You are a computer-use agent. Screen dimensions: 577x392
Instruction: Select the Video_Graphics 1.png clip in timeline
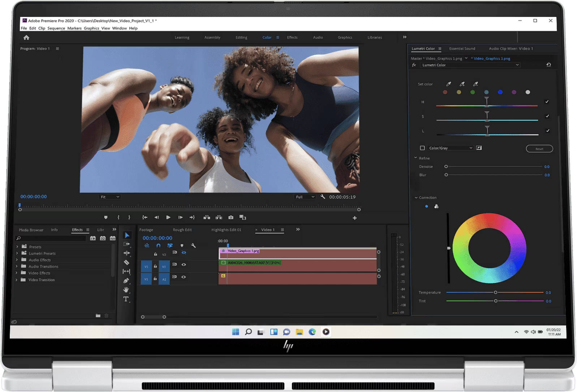click(297, 253)
